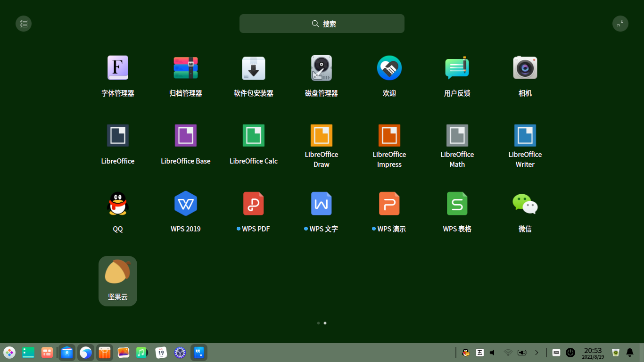
Task: Go to the first launcher page dot
Action: [319, 323]
